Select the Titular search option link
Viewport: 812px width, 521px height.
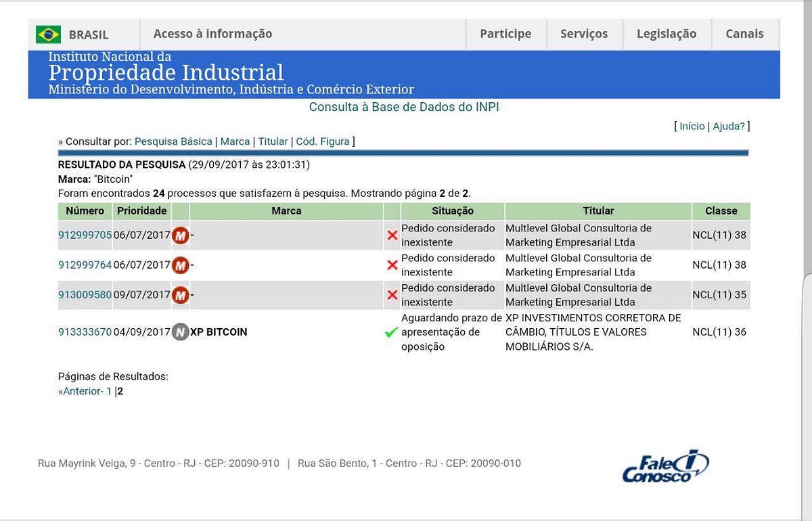point(273,141)
